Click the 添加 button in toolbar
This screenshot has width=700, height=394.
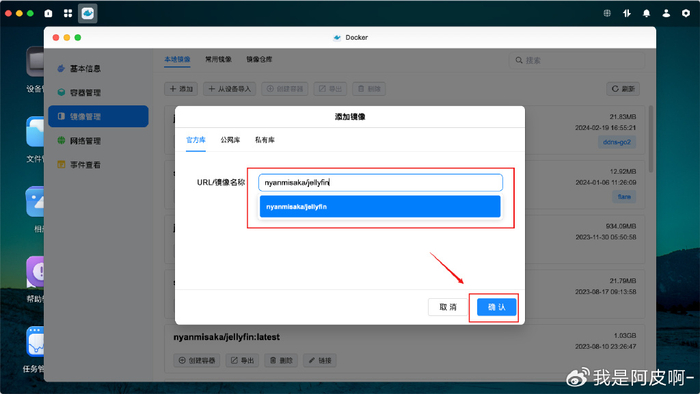[x=181, y=89]
